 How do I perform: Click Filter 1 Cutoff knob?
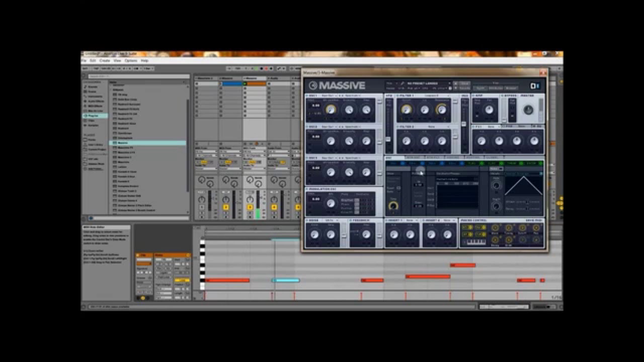[x=407, y=110]
